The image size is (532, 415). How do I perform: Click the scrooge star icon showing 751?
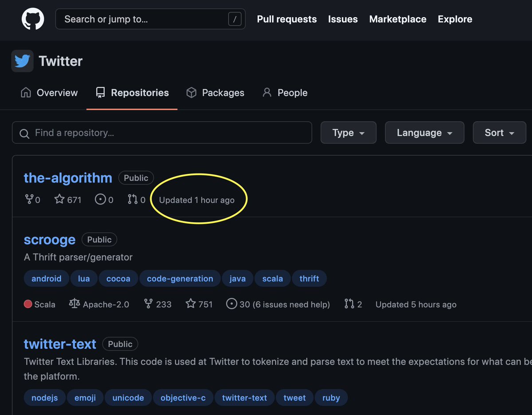coord(191,304)
